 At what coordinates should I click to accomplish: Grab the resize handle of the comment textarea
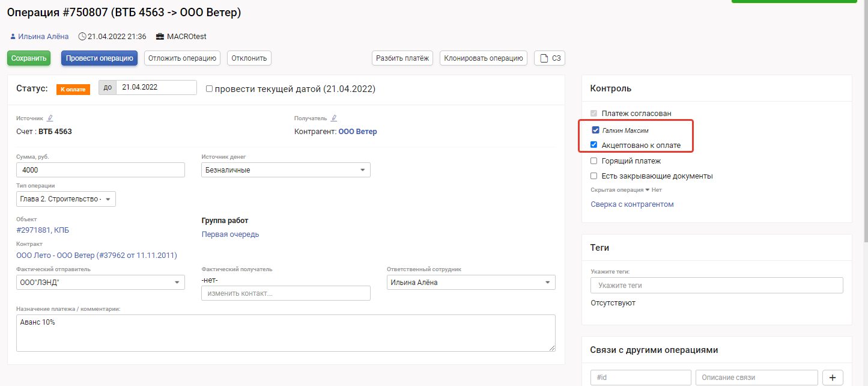click(x=551, y=347)
